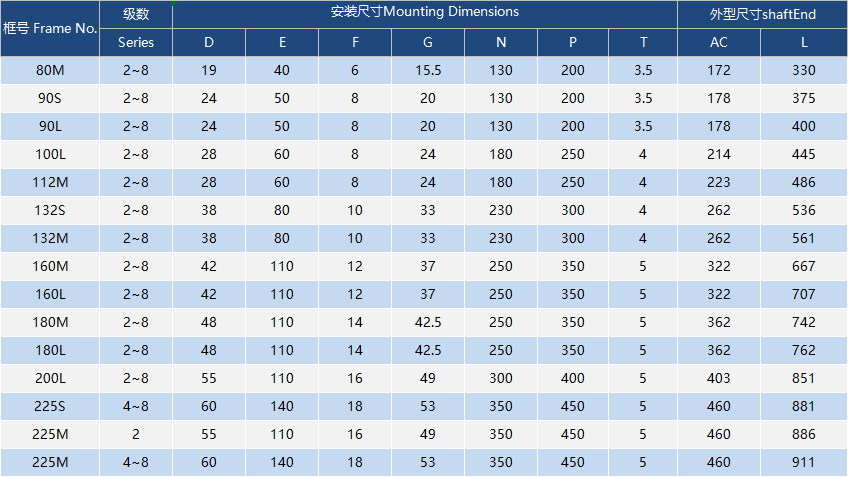Click the 225S frame cell
The width and height of the screenshot is (848, 477).
[x=50, y=407]
